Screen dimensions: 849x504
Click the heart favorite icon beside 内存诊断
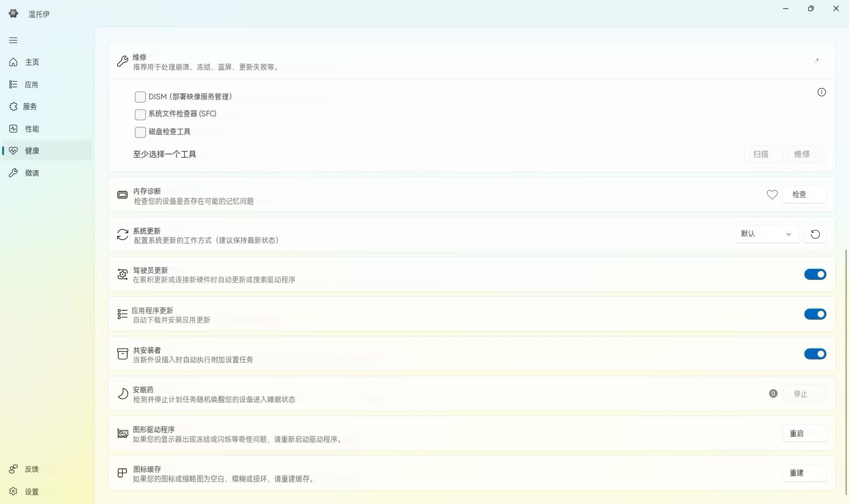772,195
